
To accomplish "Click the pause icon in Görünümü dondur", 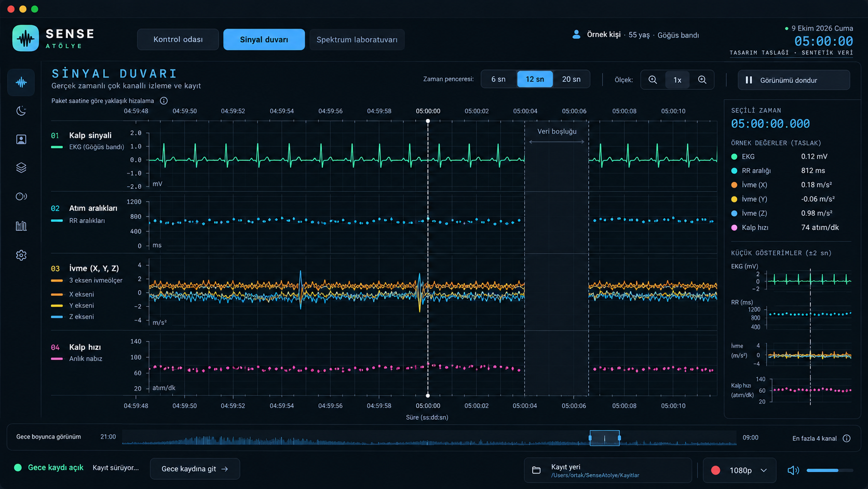I will (x=749, y=80).
